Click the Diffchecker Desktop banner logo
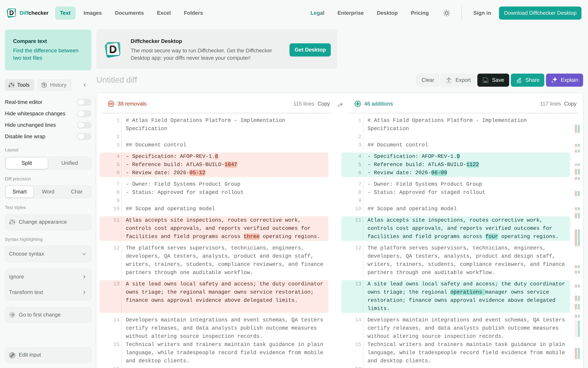This screenshot has height=368, width=588. click(112, 50)
